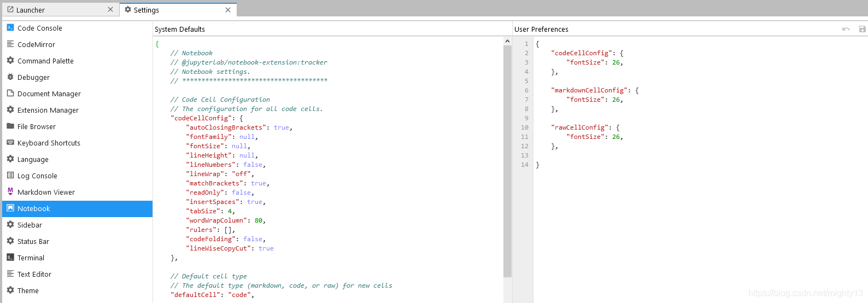Screen dimensions: 868x303
Task: Click "tabSize": 4 in System Defaults
Action: [210, 211]
